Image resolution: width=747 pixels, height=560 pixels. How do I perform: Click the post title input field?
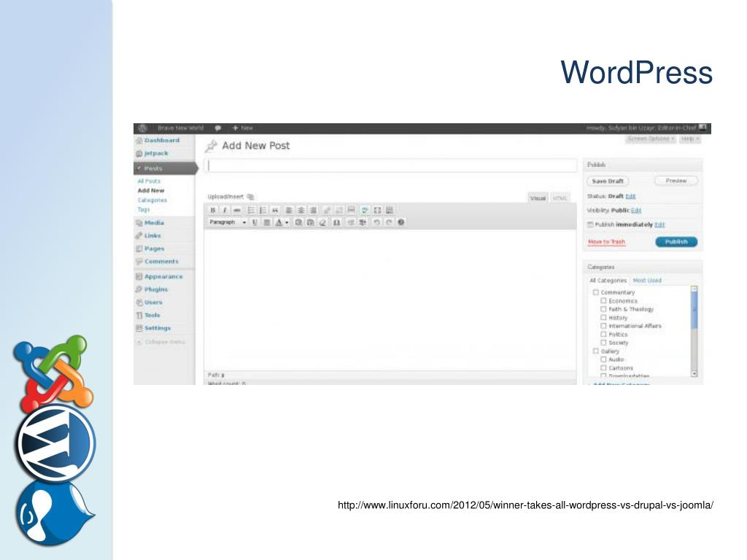click(391, 166)
